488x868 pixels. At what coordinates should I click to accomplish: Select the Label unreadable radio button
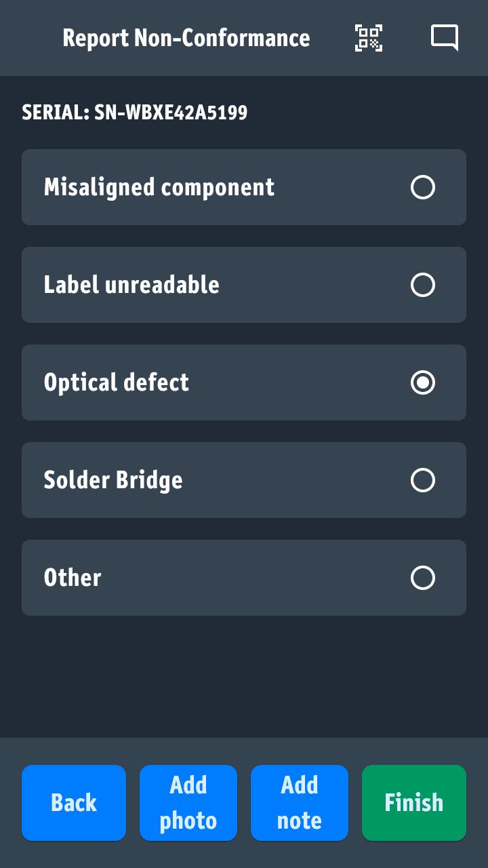[x=423, y=285]
